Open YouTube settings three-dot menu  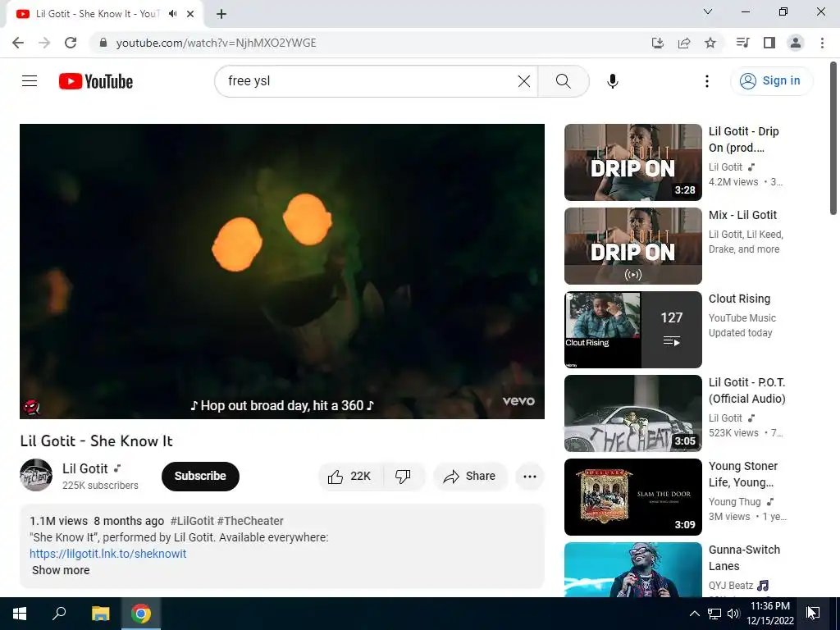point(707,81)
